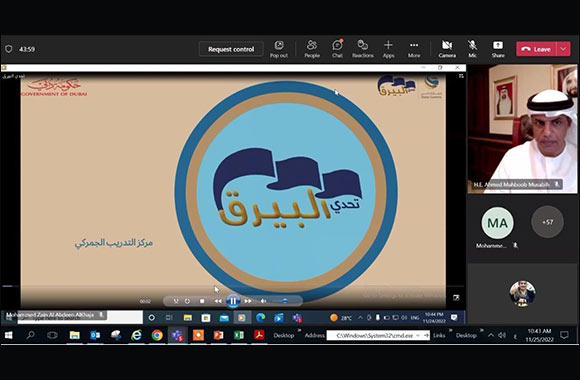Open the More actions menu

(414, 49)
